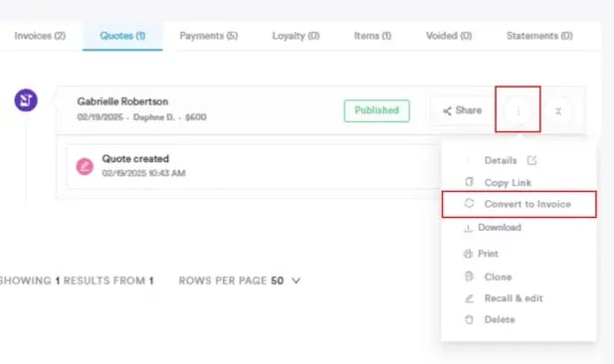
Task: Select Delete from the menu
Action: point(500,319)
